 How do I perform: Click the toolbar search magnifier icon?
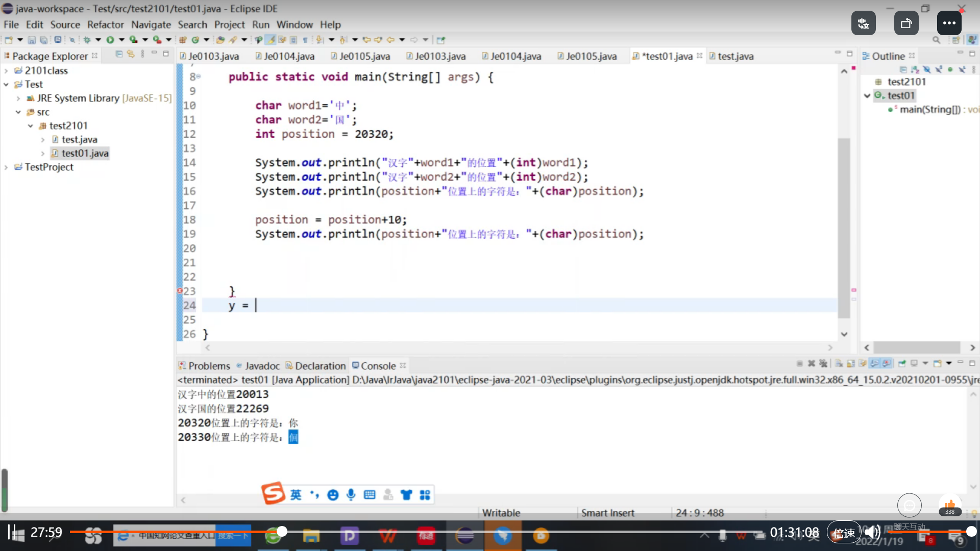tap(936, 40)
